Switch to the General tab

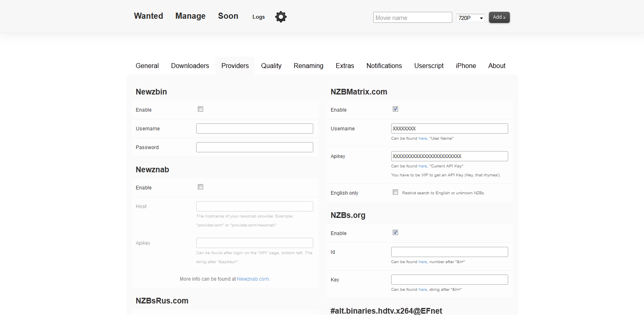pyautogui.click(x=147, y=66)
